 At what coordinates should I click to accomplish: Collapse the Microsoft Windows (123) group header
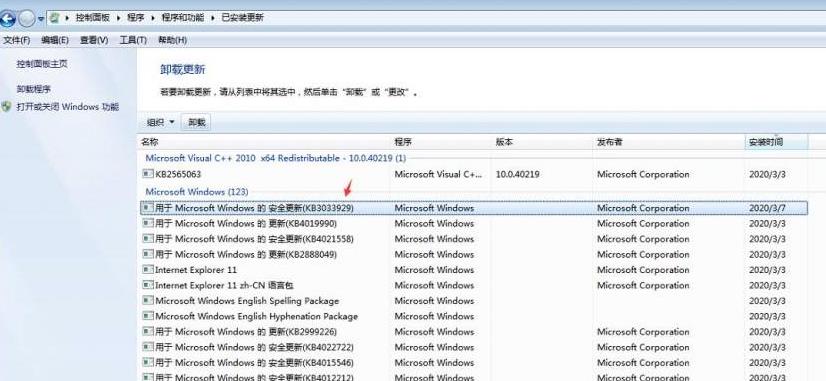click(196, 192)
